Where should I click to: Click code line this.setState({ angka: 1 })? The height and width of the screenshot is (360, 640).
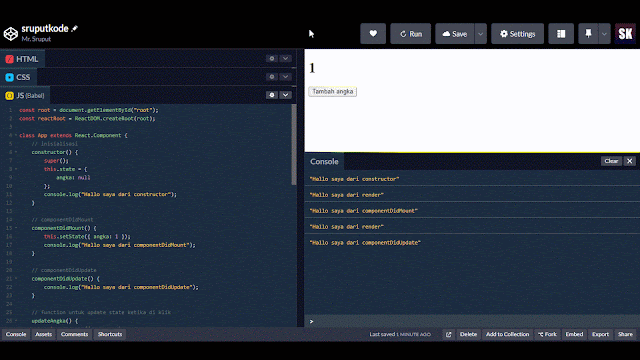pos(87,236)
